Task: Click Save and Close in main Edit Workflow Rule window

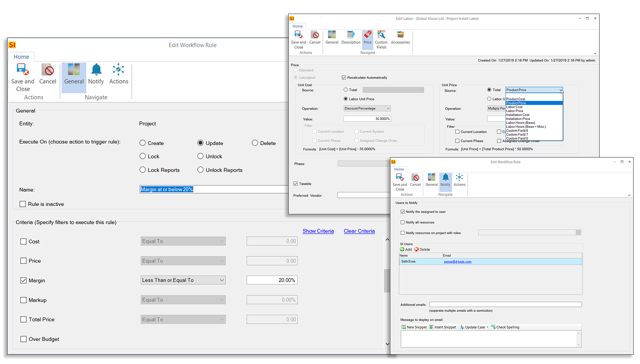Action: pyautogui.click(x=23, y=78)
